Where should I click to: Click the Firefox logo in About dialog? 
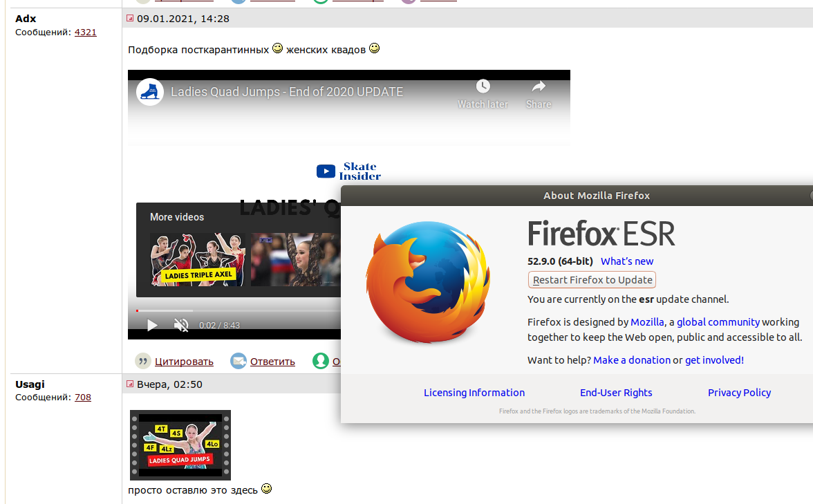(x=429, y=282)
